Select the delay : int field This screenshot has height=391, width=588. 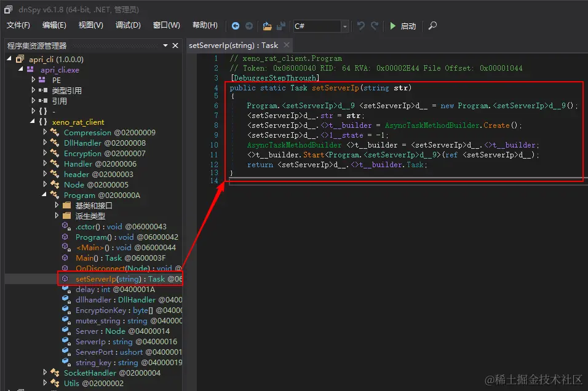click(x=115, y=290)
